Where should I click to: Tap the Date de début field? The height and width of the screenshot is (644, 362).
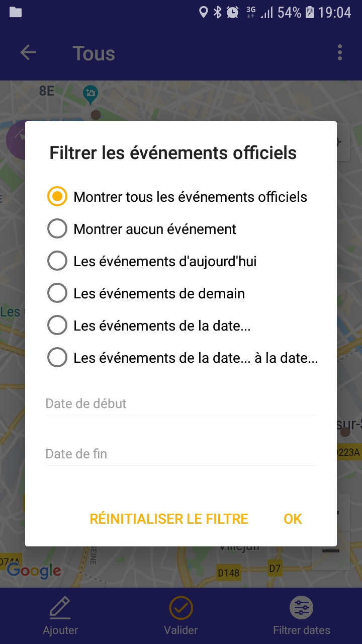pos(181,404)
